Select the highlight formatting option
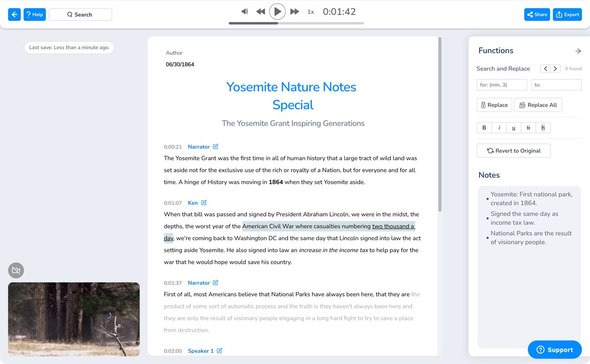This screenshot has width=590, height=364. pos(543,127)
